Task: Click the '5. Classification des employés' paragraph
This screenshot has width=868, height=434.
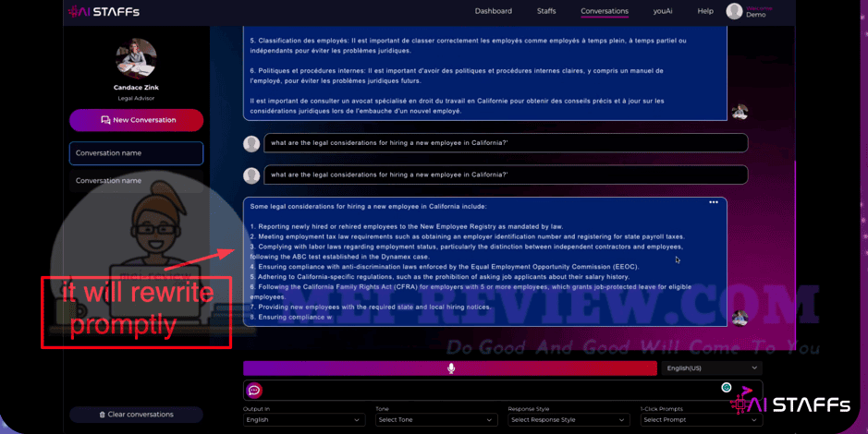Action: (469, 45)
